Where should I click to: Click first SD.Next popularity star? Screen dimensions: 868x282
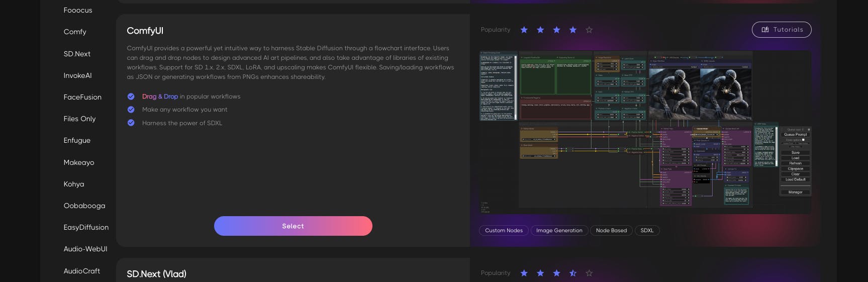[x=524, y=273]
